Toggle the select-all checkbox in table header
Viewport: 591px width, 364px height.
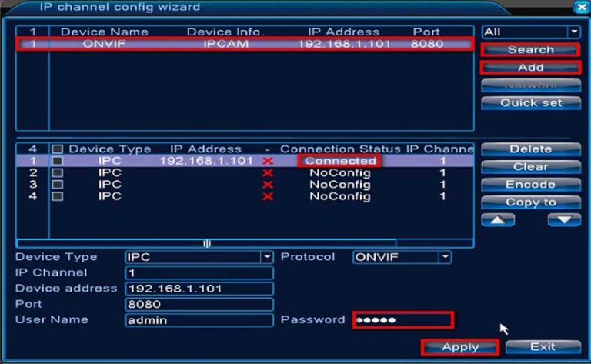tap(58, 149)
